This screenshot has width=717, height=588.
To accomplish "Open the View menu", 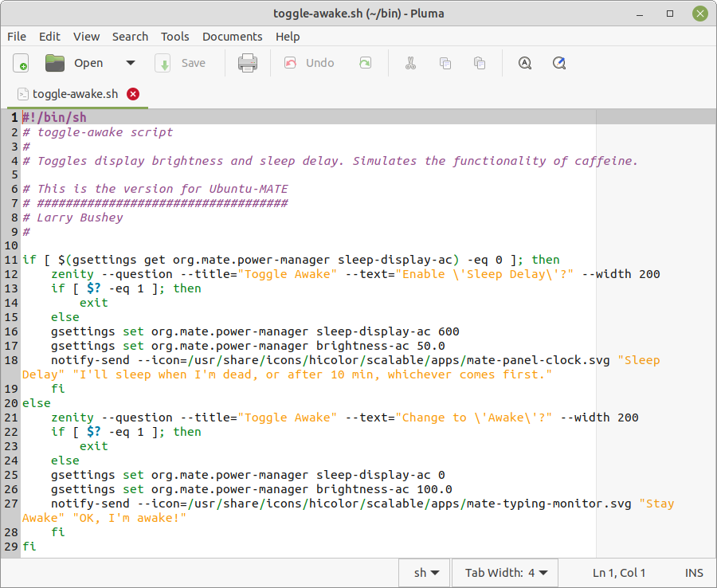I will tap(86, 37).
